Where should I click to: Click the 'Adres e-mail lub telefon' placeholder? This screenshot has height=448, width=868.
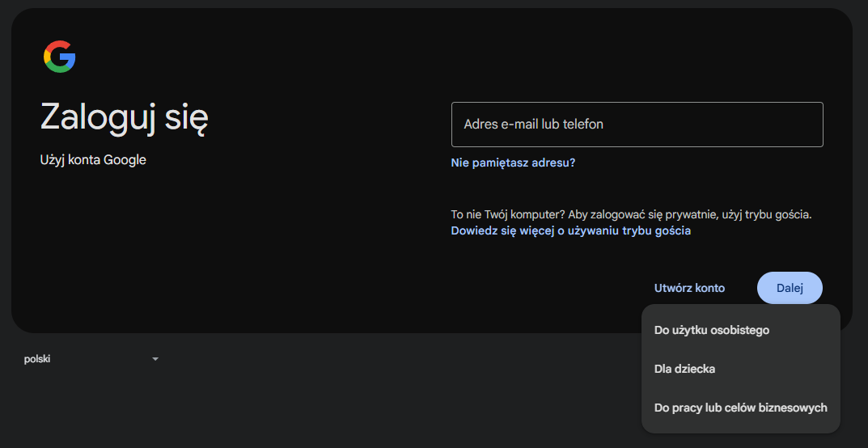(533, 125)
